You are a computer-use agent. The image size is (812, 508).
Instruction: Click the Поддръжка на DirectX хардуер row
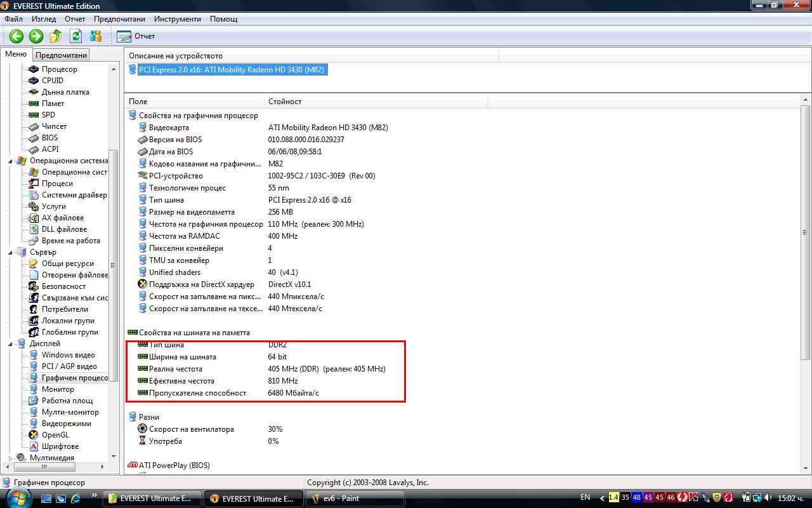coord(225,284)
